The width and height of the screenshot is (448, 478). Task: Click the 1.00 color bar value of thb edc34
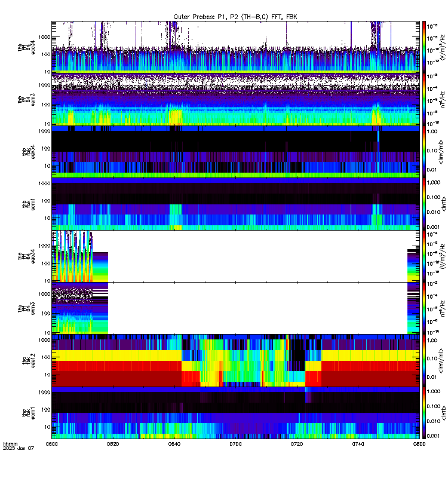(x=432, y=131)
